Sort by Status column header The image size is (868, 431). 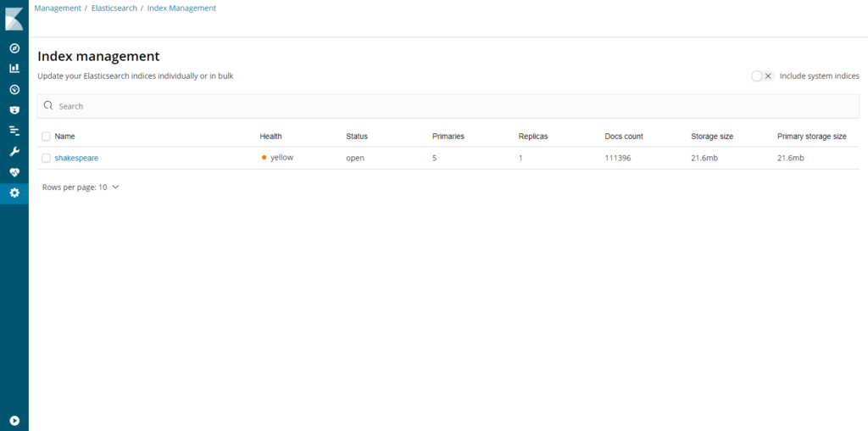click(357, 137)
